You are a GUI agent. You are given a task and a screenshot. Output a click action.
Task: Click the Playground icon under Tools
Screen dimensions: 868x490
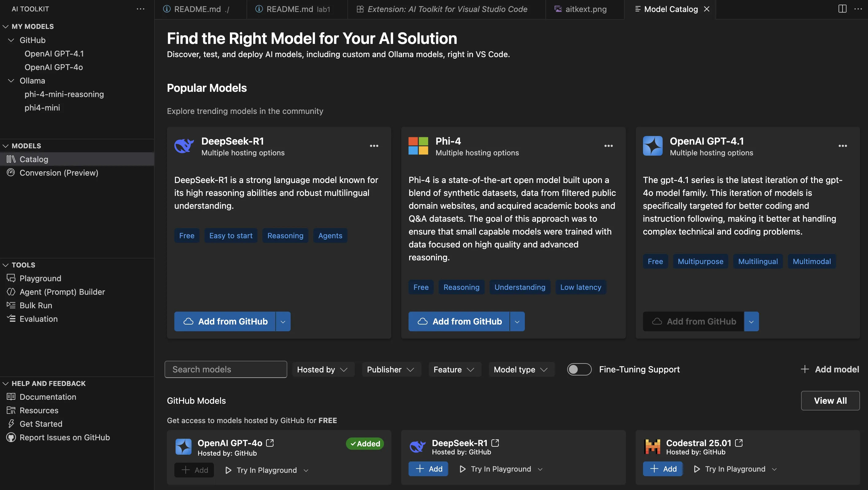point(11,278)
